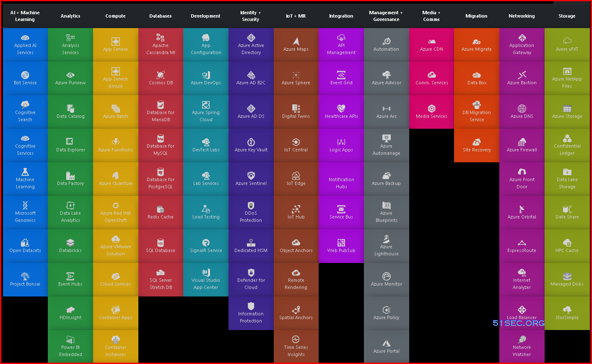
Task: Select the Azure CDN icon
Action: (x=431, y=42)
